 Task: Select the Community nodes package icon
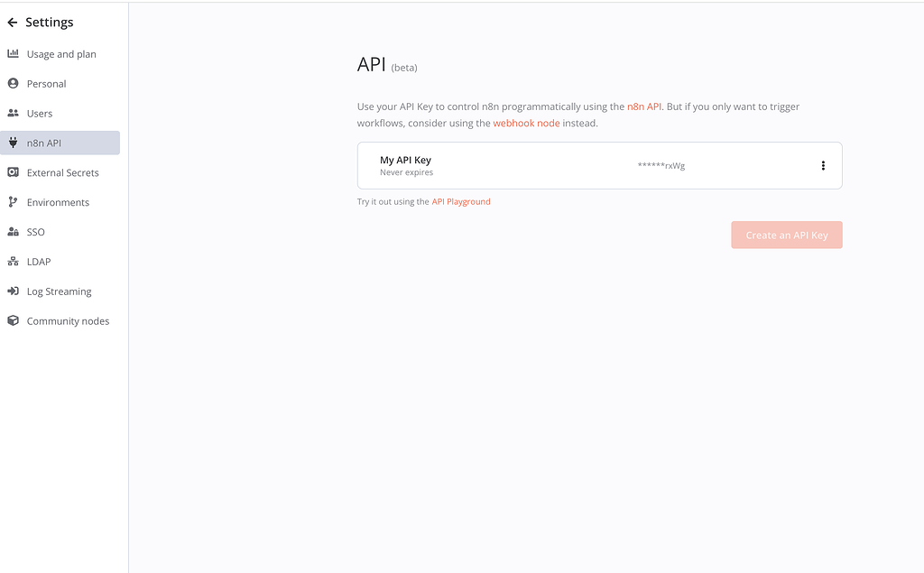click(15, 321)
